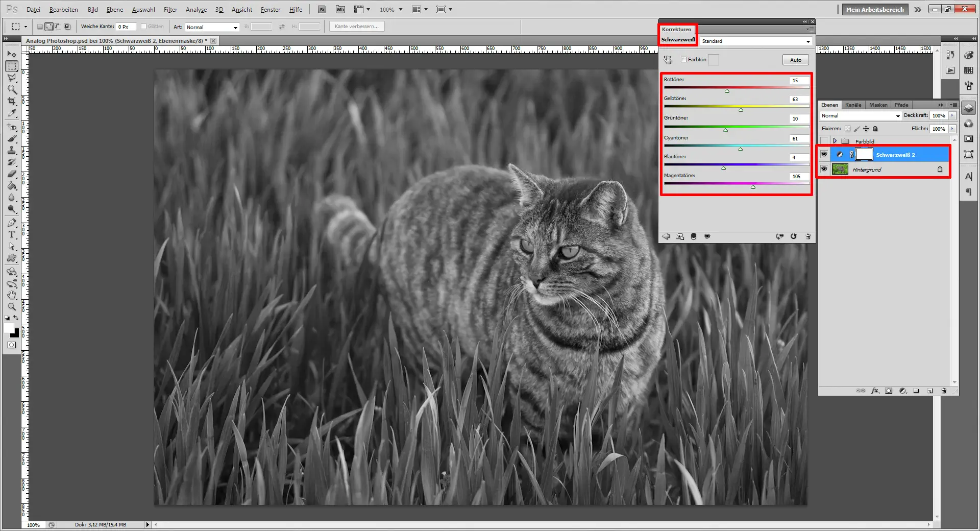
Task: Select the Horizontal Type tool
Action: pos(11,235)
